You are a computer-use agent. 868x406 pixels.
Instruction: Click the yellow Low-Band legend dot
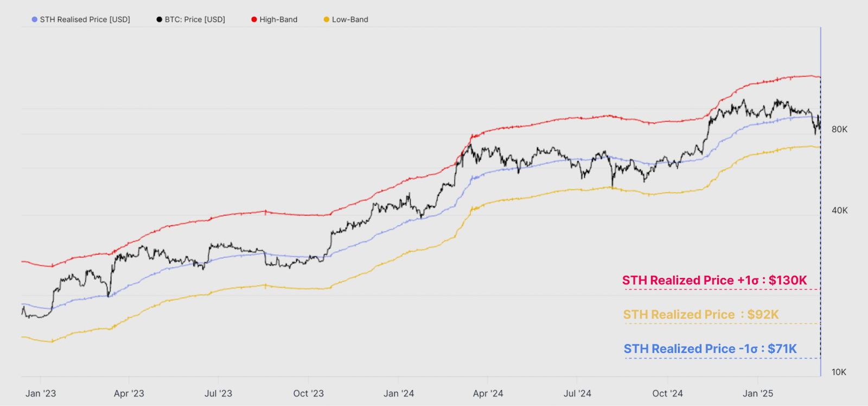(327, 20)
